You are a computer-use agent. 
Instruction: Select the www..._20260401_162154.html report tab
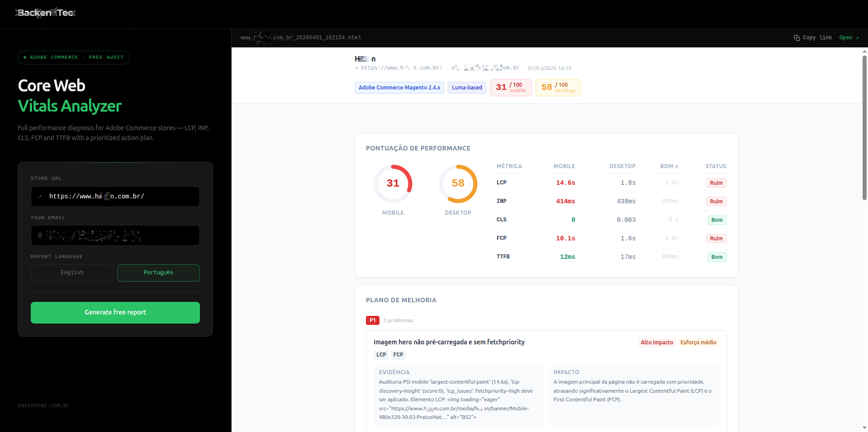coord(300,38)
